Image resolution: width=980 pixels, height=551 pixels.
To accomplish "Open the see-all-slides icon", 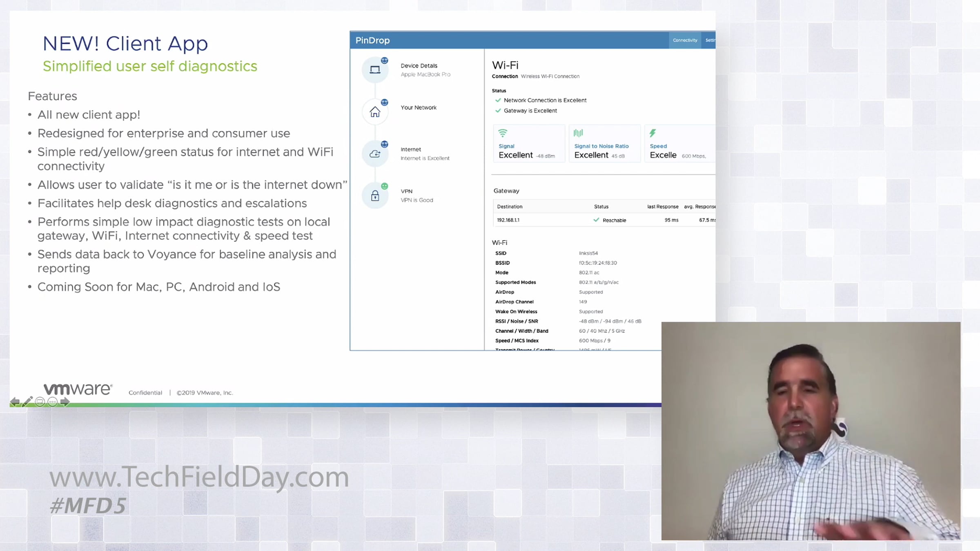I will click(40, 402).
